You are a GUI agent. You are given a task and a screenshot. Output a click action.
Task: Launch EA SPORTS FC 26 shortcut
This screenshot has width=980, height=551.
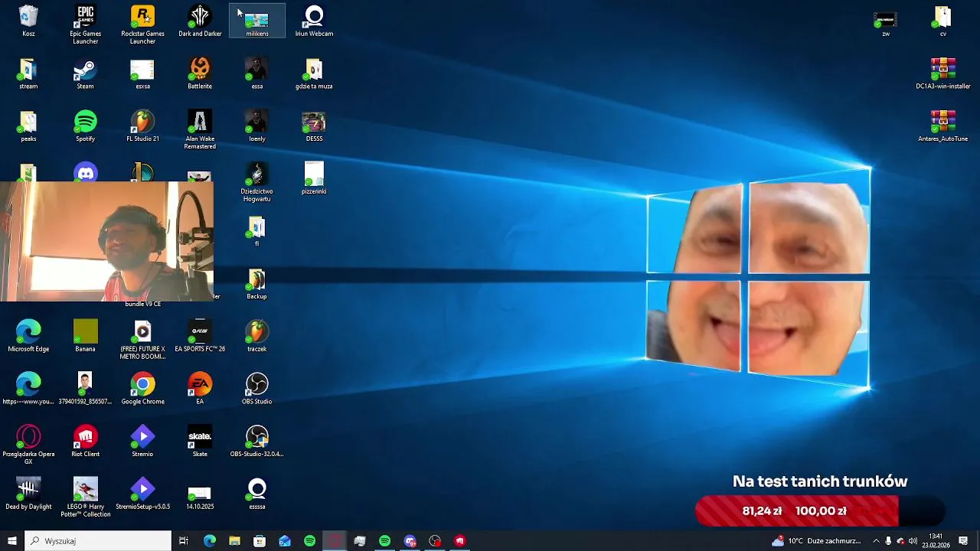200,337
